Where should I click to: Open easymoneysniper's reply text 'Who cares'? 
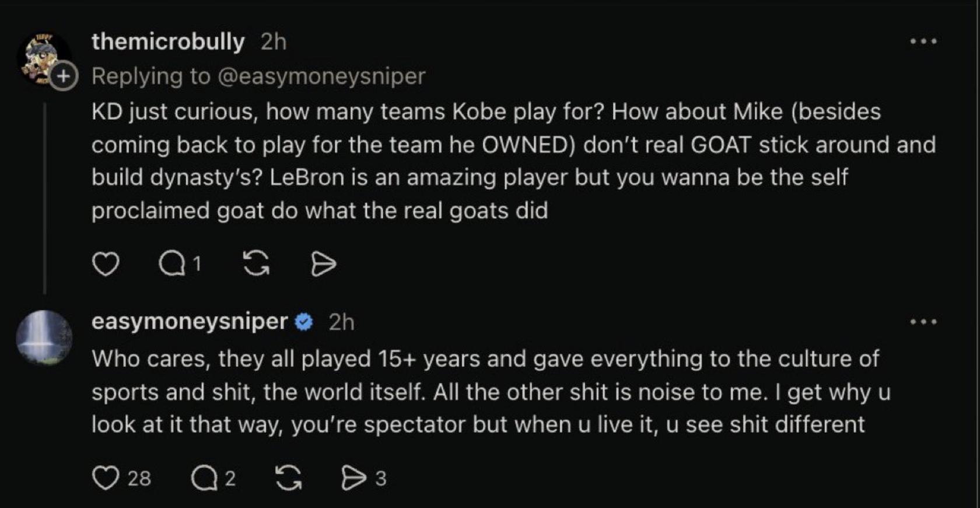point(491,391)
